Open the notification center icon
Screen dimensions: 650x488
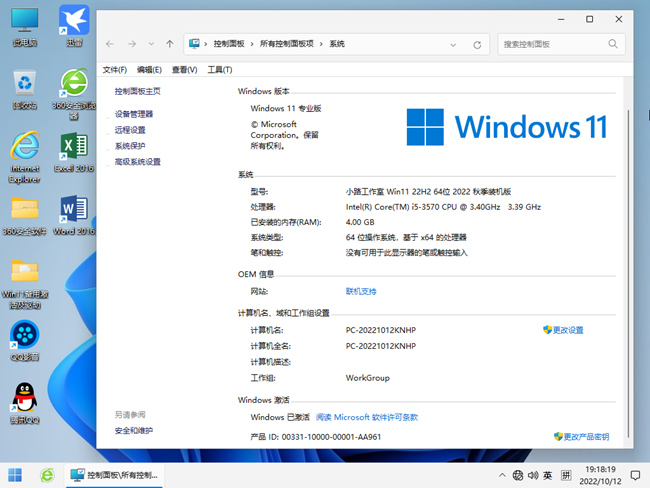point(635,475)
